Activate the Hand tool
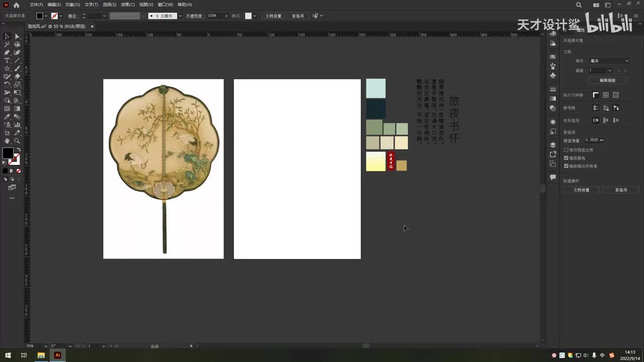 pos(7,141)
